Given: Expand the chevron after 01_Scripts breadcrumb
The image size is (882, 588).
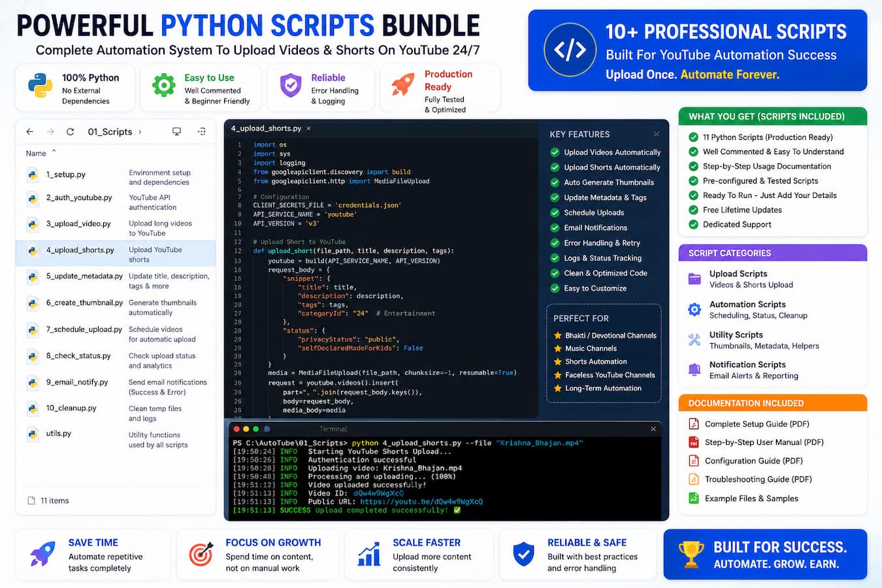Looking at the screenshot, I should [140, 132].
